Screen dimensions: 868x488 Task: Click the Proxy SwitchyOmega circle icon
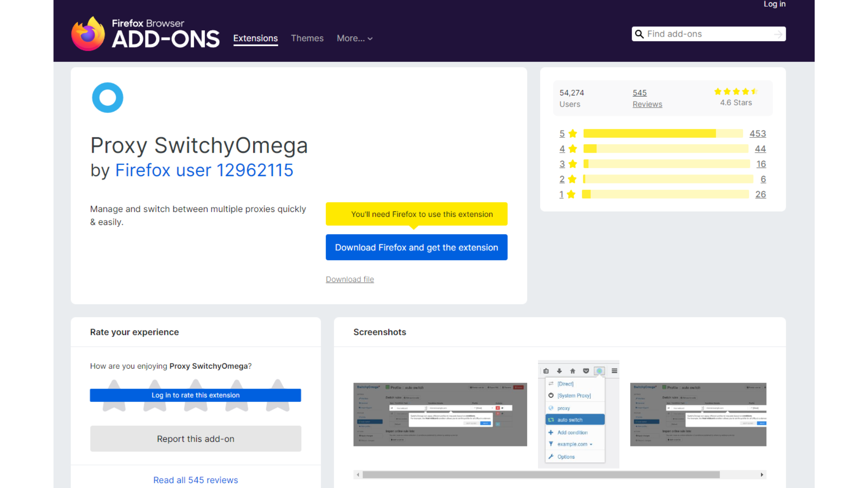[108, 98]
